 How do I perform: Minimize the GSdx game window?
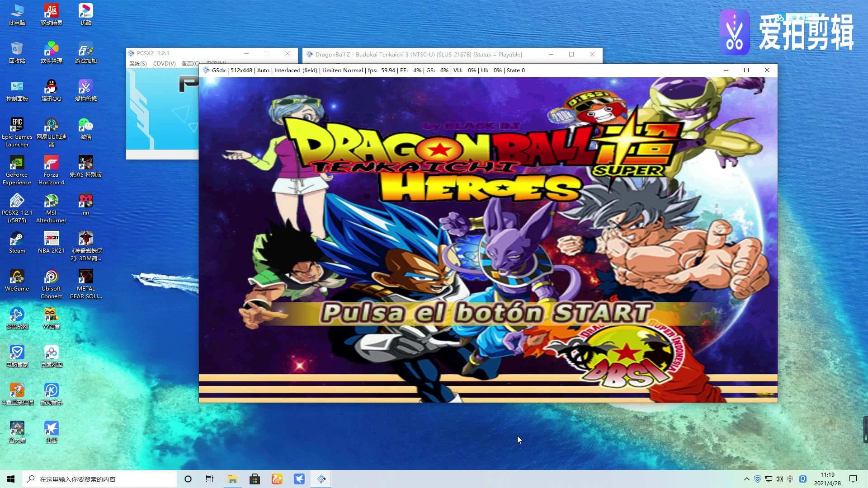(x=726, y=70)
